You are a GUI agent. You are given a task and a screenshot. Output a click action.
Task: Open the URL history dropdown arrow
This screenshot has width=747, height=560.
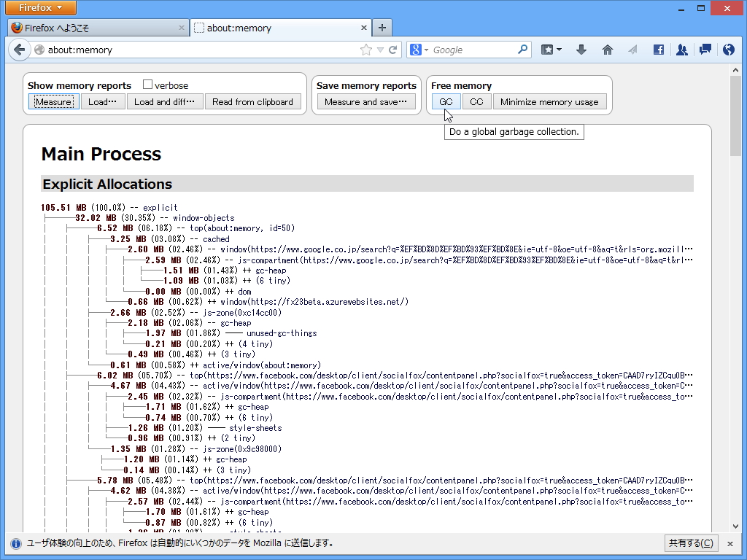[x=380, y=50]
